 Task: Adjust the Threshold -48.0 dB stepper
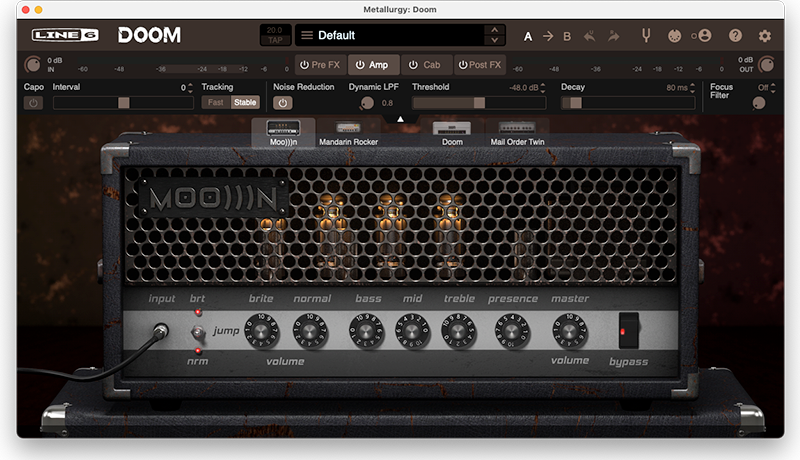(x=542, y=88)
